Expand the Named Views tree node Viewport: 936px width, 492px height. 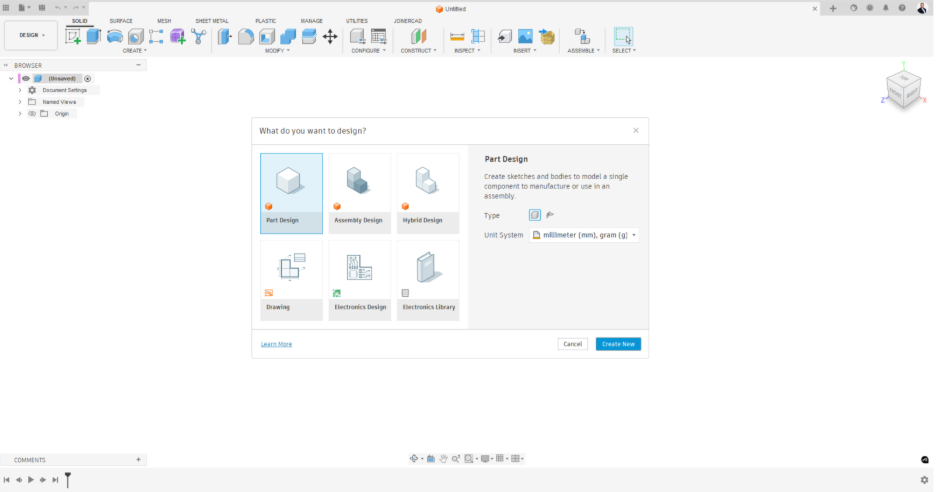point(20,102)
